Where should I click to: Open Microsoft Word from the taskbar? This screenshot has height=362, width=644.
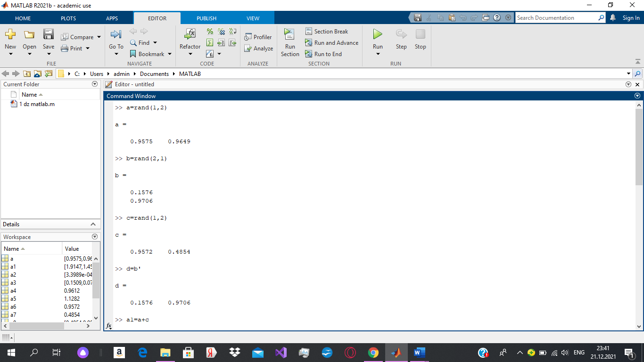tap(419, 352)
